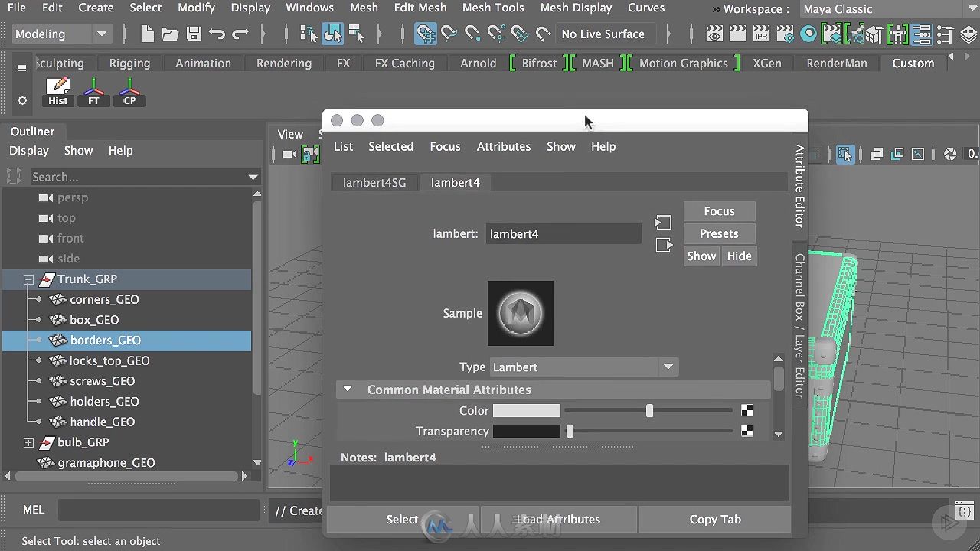This screenshot has height=551, width=980.
Task: Click the CP shelf button
Action: pyautogui.click(x=129, y=92)
